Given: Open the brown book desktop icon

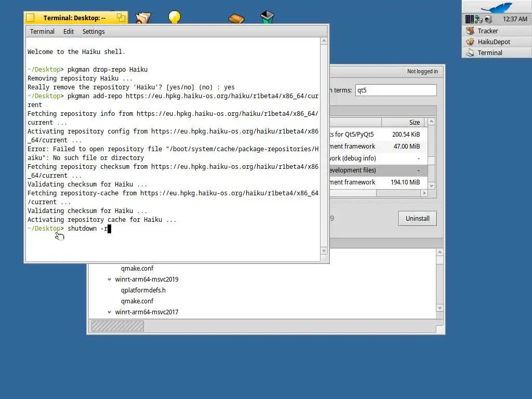Looking at the screenshot, I should point(236,18).
